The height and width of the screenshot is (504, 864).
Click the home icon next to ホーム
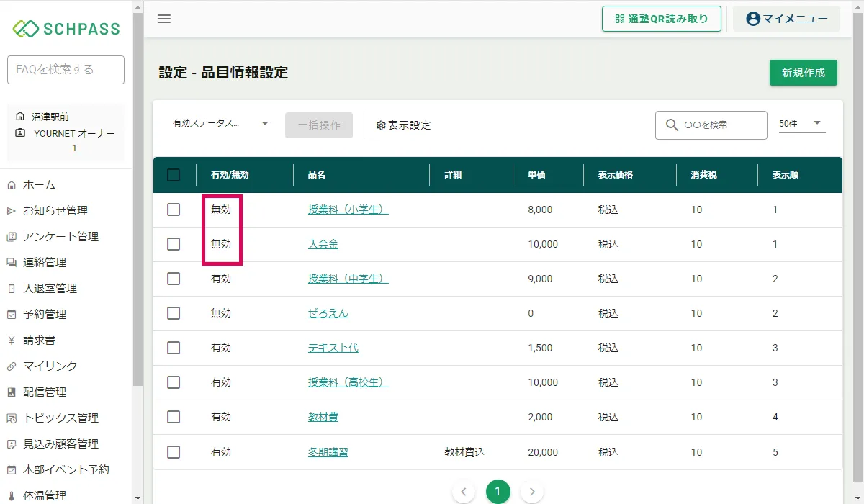point(12,185)
